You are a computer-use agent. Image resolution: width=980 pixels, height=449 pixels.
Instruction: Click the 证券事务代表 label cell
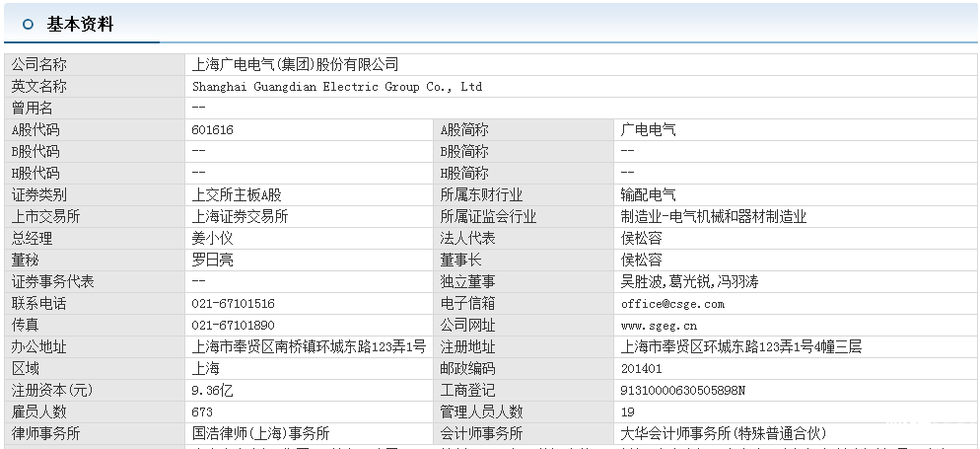coord(95,282)
